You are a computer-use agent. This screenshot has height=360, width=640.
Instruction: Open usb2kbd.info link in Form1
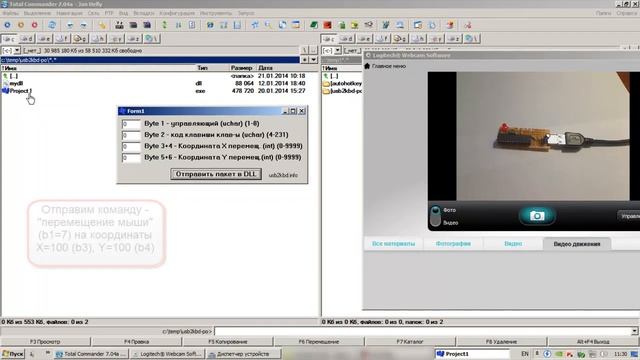(283, 175)
